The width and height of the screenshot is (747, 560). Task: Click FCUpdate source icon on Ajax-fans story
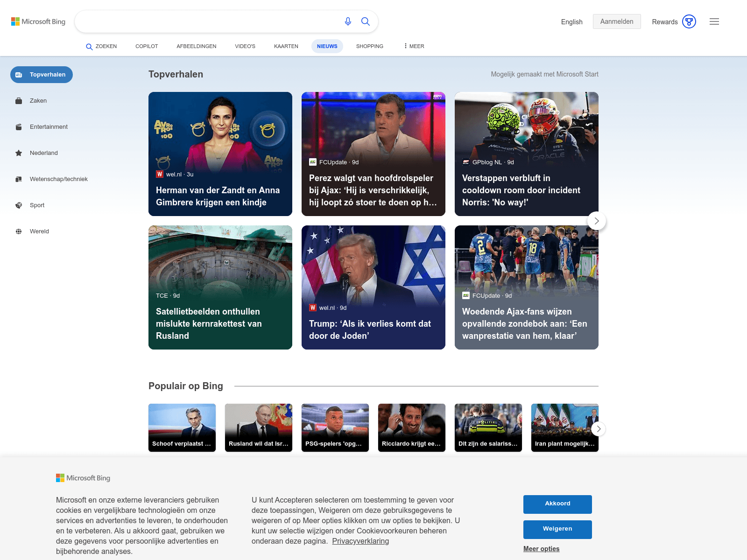[x=466, y=295]
